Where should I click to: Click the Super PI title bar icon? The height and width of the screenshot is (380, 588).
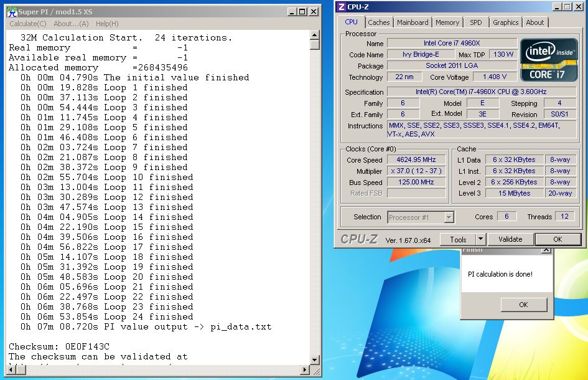click(12, 12)
